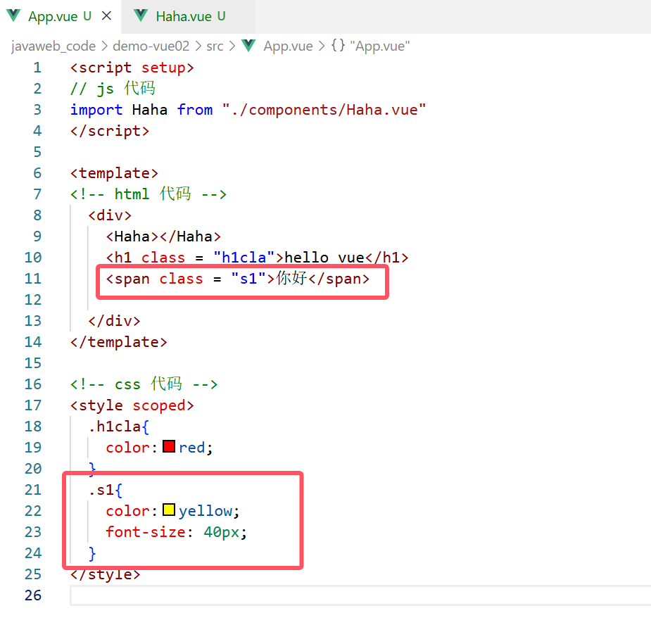Click the 'red' color value
651x644 pixels.
192,448
